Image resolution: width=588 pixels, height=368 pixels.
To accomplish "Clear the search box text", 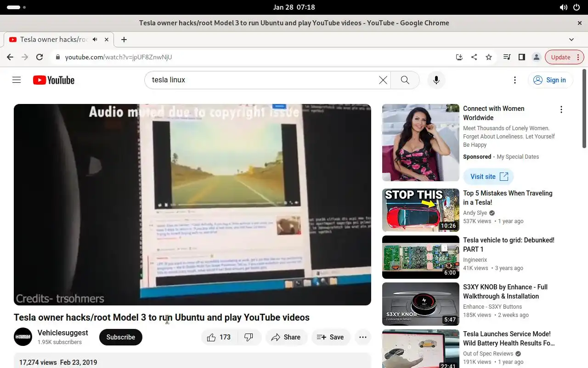I will tap(383, 80).
